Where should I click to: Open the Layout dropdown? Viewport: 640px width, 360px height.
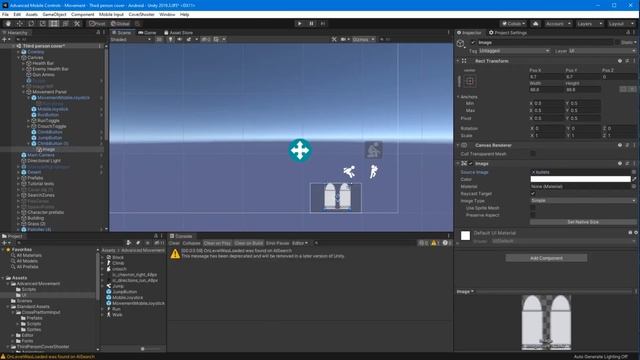[620, 24]
